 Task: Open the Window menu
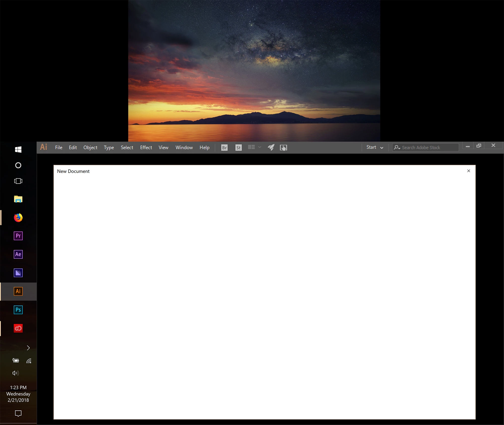pyautogui.click(x=184, y=148)
